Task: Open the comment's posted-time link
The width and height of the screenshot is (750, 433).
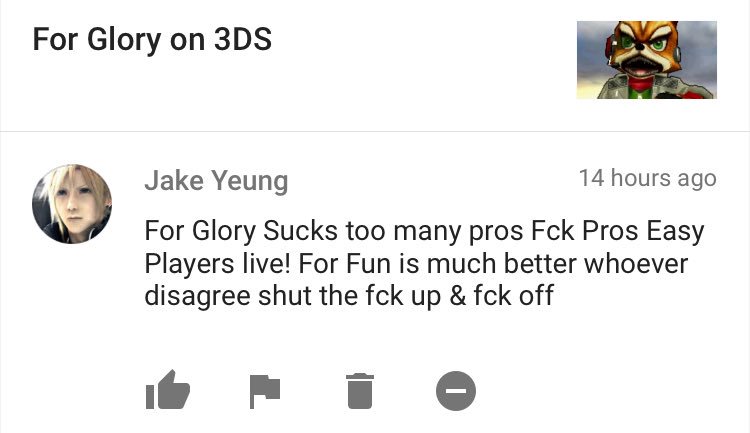Action: click(x=648, y=178)
